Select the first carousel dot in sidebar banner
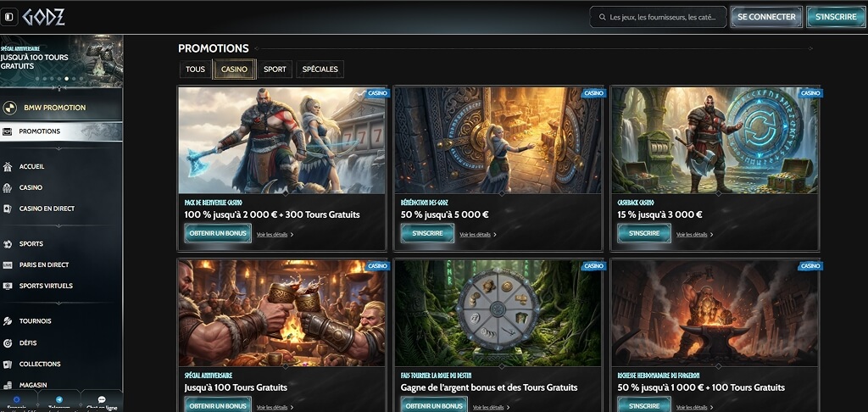Screen dimensions: 868x412 point(37,79)
